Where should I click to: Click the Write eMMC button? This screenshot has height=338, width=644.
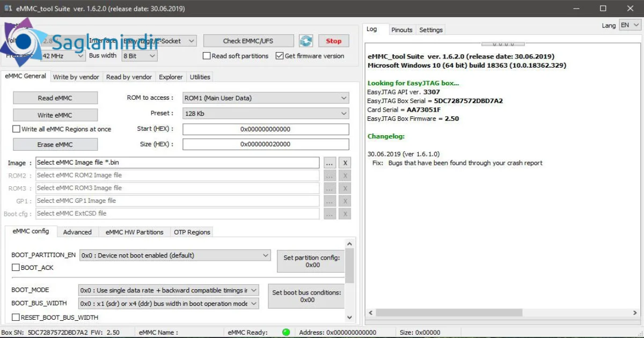pyautogui.click(x=55, y=115)
